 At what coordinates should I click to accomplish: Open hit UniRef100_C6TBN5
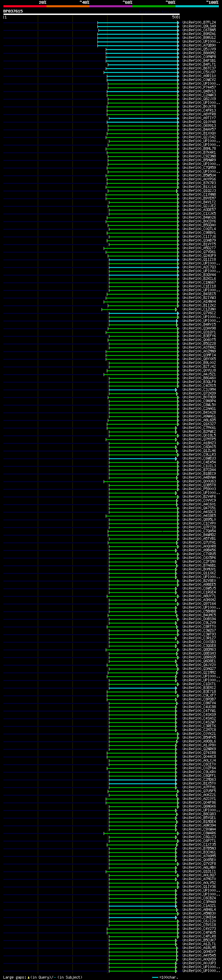pos(199,30)
